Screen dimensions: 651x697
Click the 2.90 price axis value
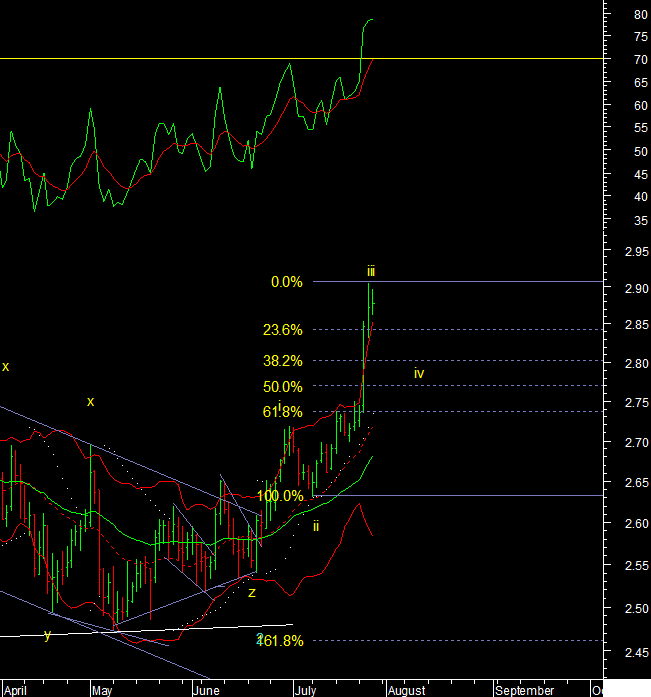click(x=636, y=288)
